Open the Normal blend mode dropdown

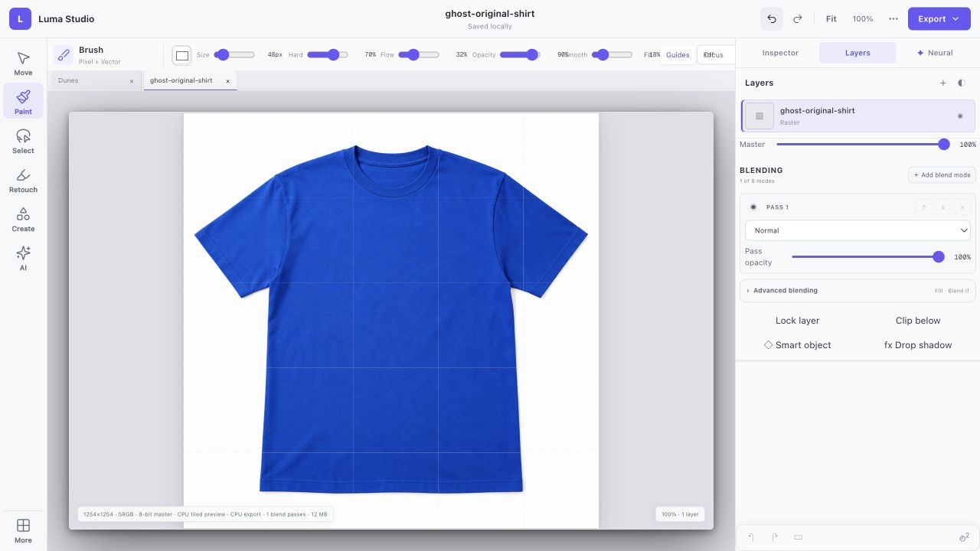(857, 230)
